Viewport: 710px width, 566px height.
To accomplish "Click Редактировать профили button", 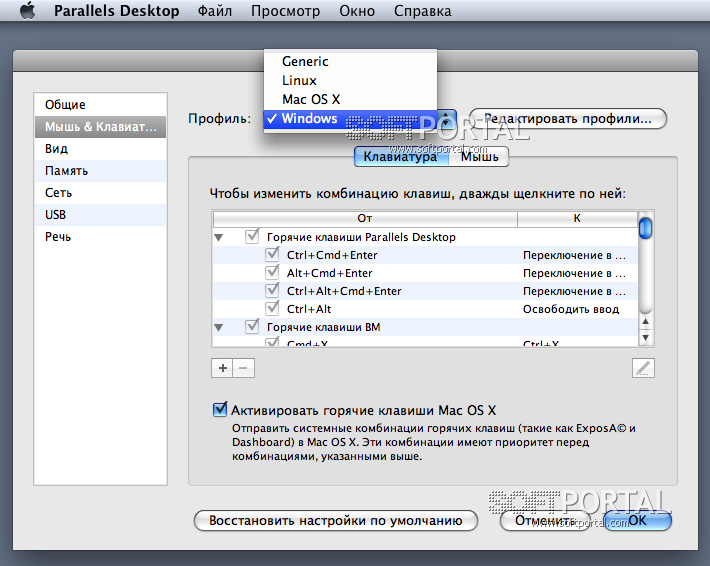I will coord(568,119).
